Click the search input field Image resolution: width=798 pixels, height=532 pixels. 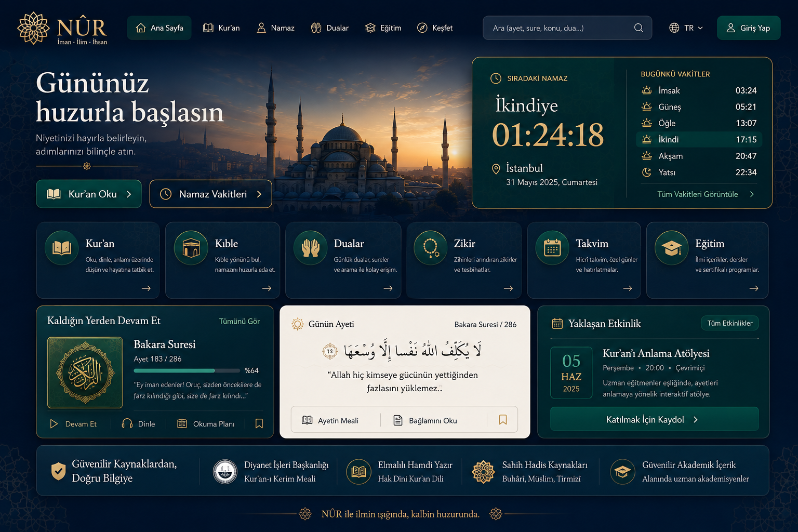coord(567,28)
